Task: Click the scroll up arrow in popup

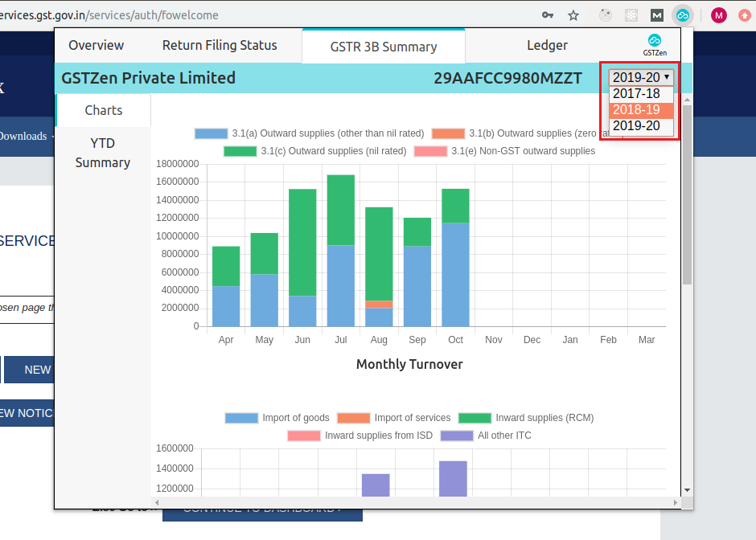Action: click(x=687, y=99)
